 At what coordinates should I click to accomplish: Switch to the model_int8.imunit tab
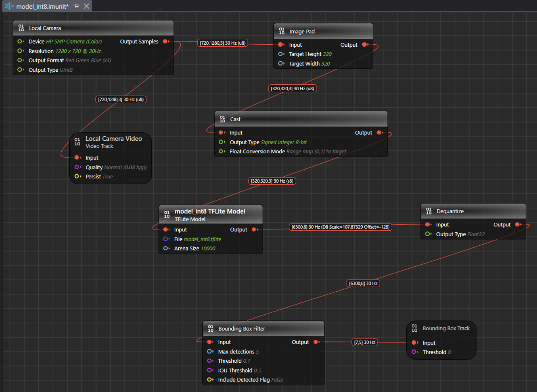pyautogui.click(x=42, y=6)
